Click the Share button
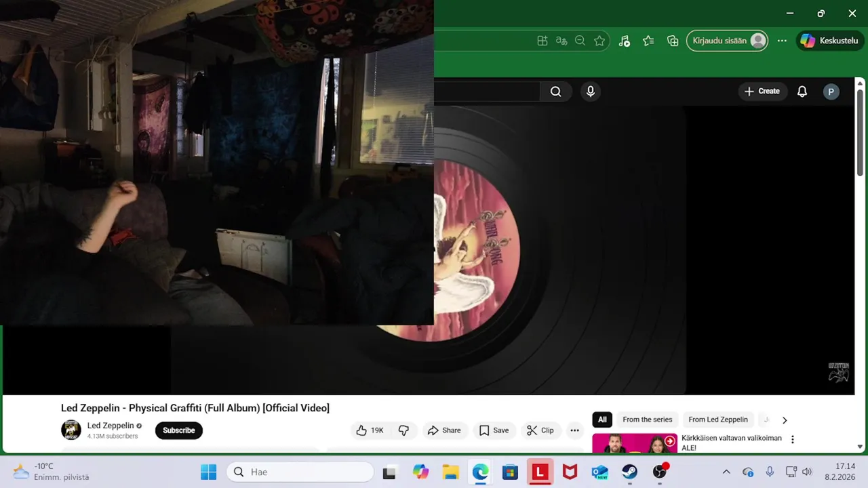 [x=444, y=430]
